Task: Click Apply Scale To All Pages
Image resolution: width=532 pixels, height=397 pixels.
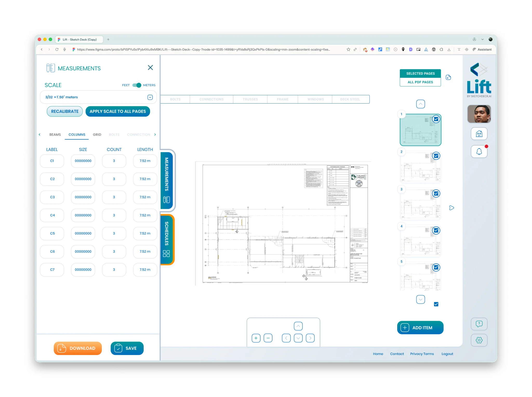Action: coord(118,111)
